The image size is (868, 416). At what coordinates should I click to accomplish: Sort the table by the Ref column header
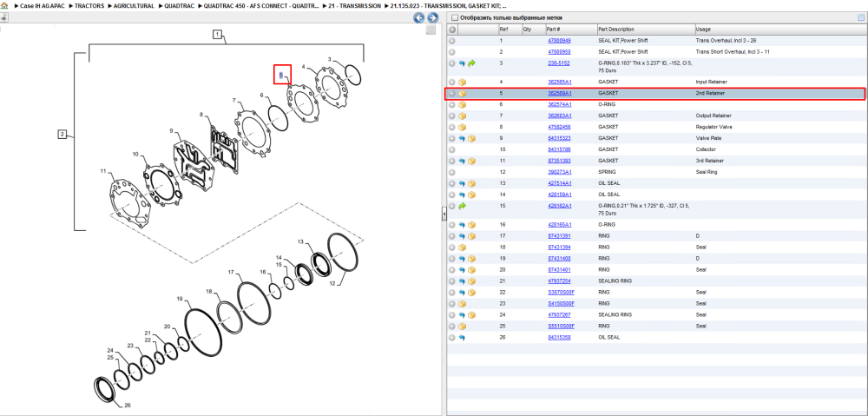click(x=510, y=30)
